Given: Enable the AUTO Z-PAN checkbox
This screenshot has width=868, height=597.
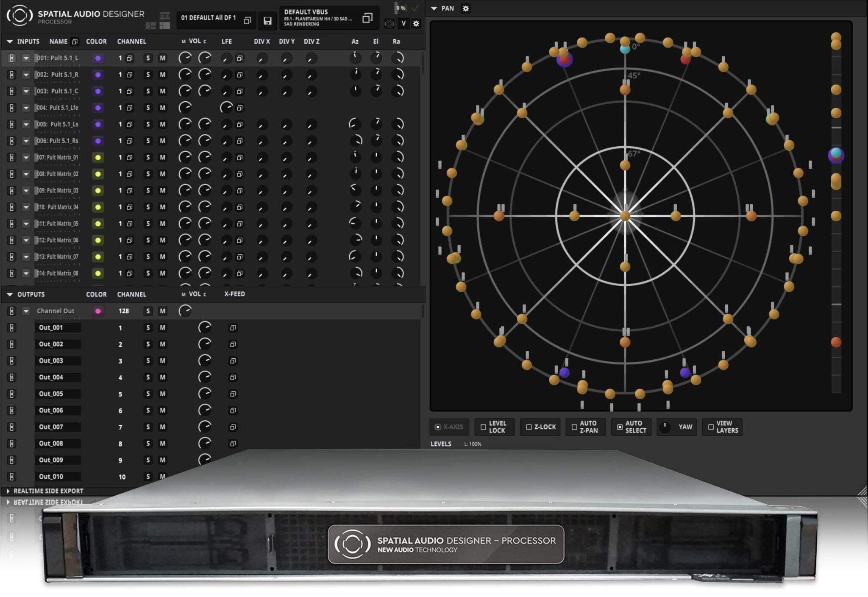Looking at the screenshot, I should point(574,427).
